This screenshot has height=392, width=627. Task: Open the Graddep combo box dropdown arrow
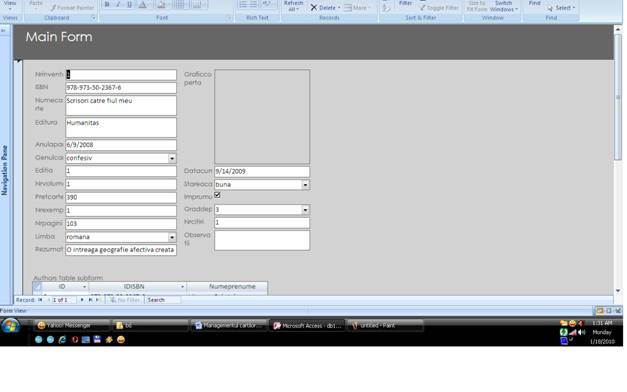(305, 210)
